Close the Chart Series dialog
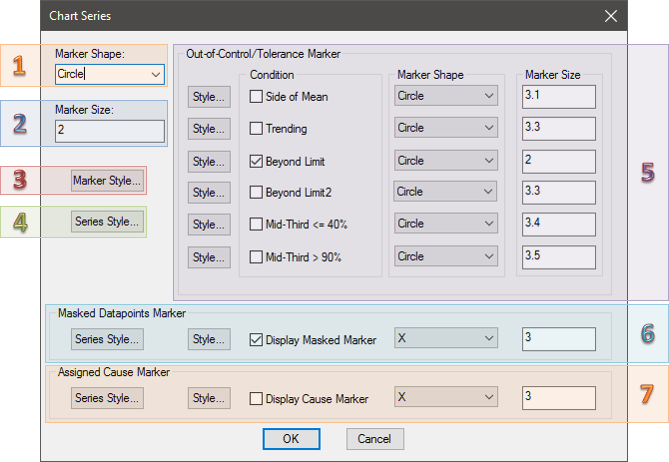This screenshot has width=669, height=462. point(611,16)
